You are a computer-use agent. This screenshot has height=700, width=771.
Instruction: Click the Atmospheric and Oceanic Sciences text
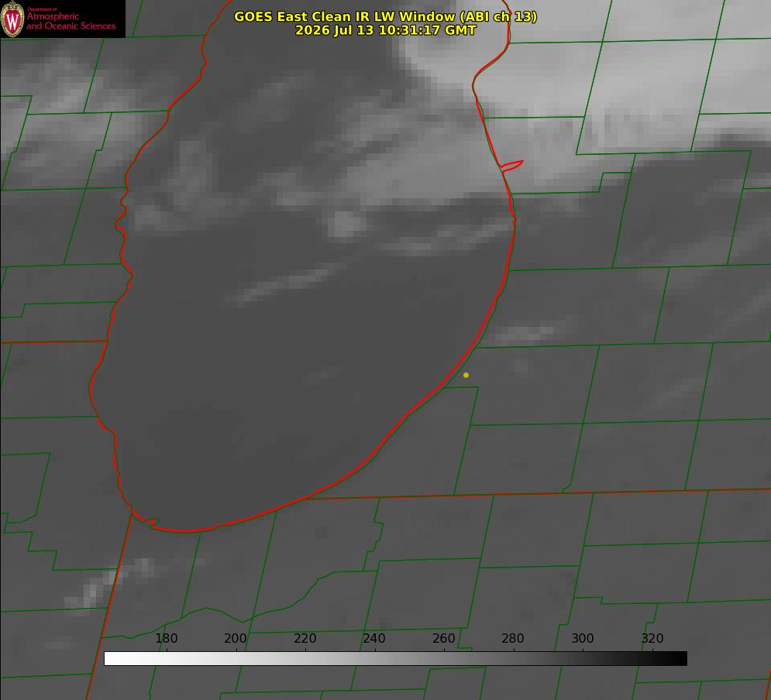(71, 21)
